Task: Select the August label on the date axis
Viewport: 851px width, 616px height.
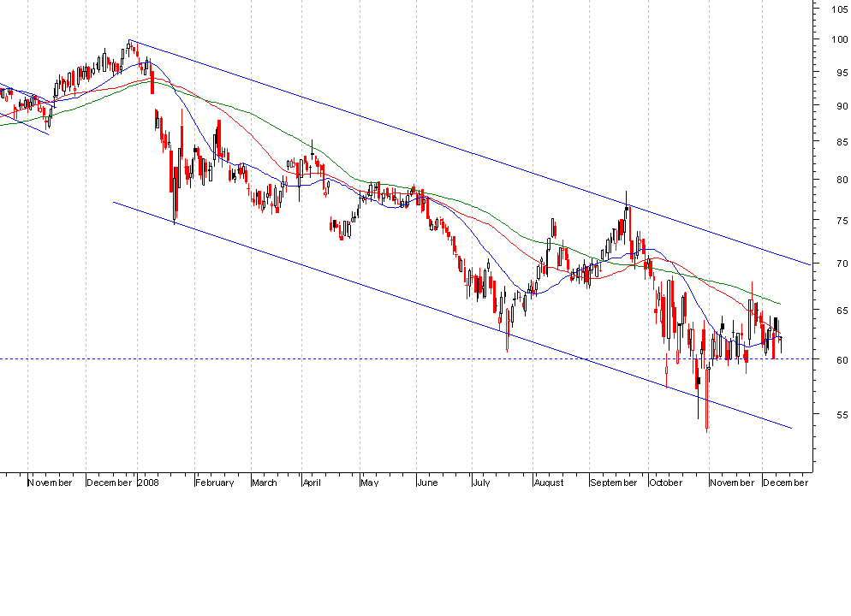Action: coord(550,483)
